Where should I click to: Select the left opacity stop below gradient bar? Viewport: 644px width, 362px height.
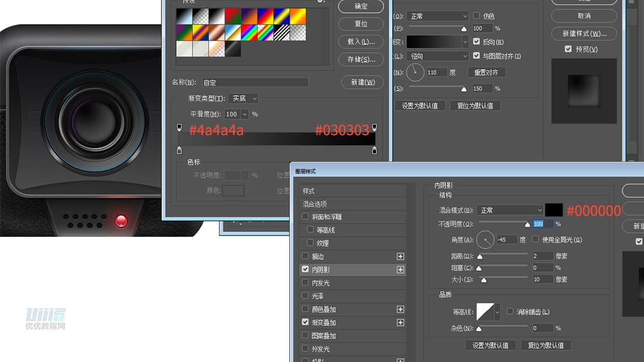tap(179, 150)
